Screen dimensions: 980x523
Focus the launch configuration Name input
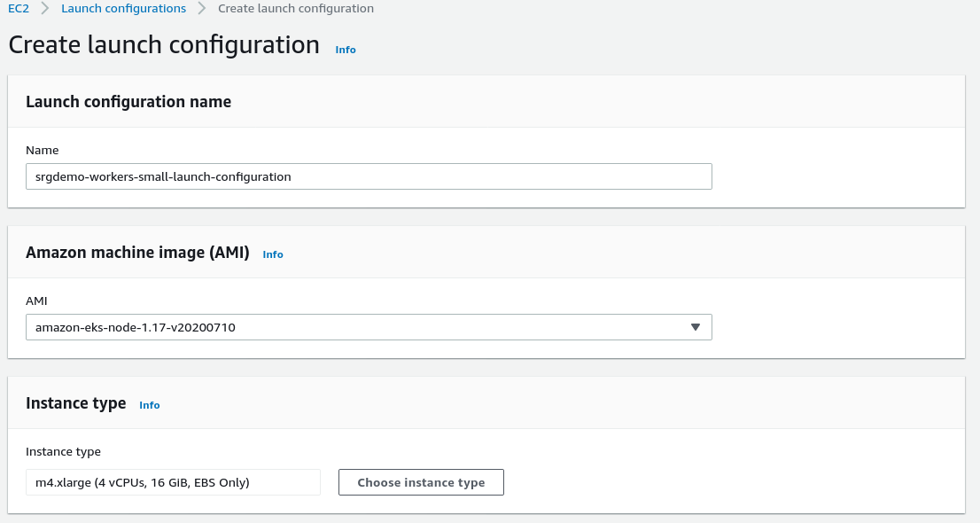tap(369, 176)
